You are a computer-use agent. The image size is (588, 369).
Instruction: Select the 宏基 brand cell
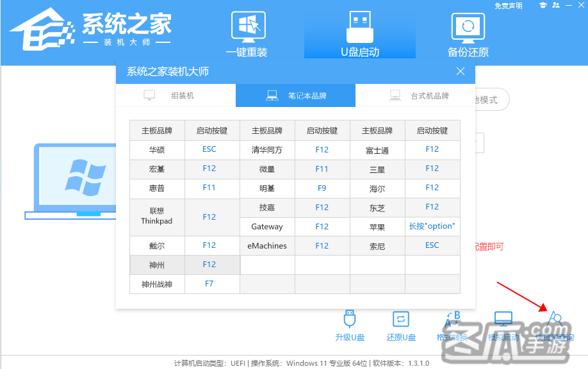tap(157, 169)
